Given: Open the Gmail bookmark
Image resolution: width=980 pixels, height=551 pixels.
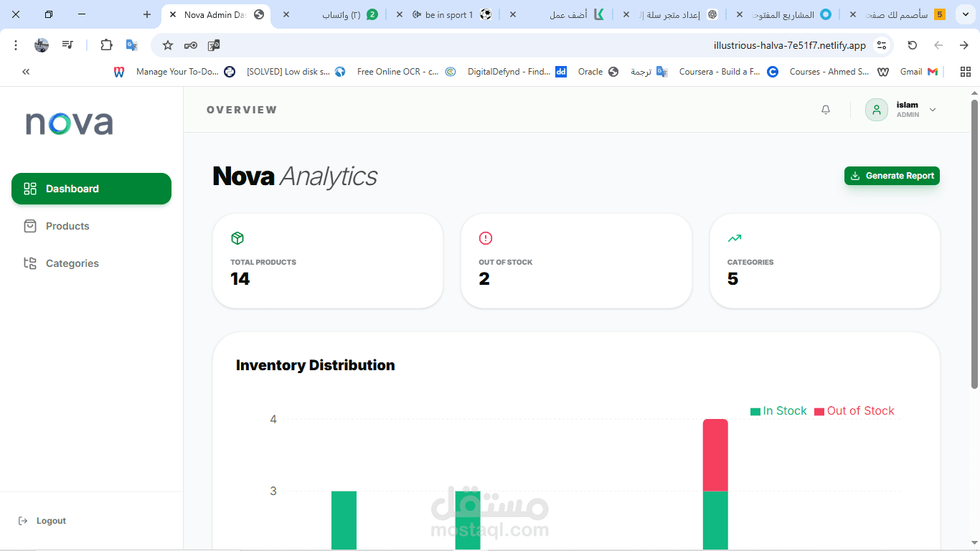Looking at the screenshot, I should 919,72.
